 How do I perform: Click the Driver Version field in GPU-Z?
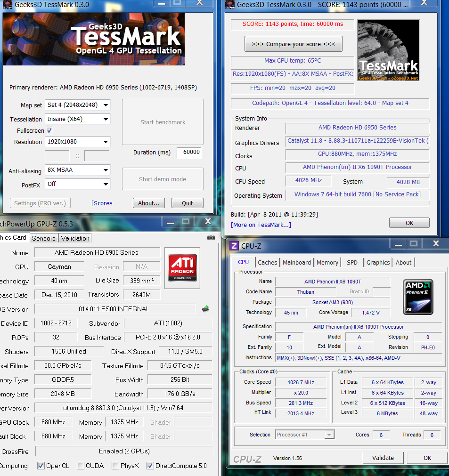123,408
